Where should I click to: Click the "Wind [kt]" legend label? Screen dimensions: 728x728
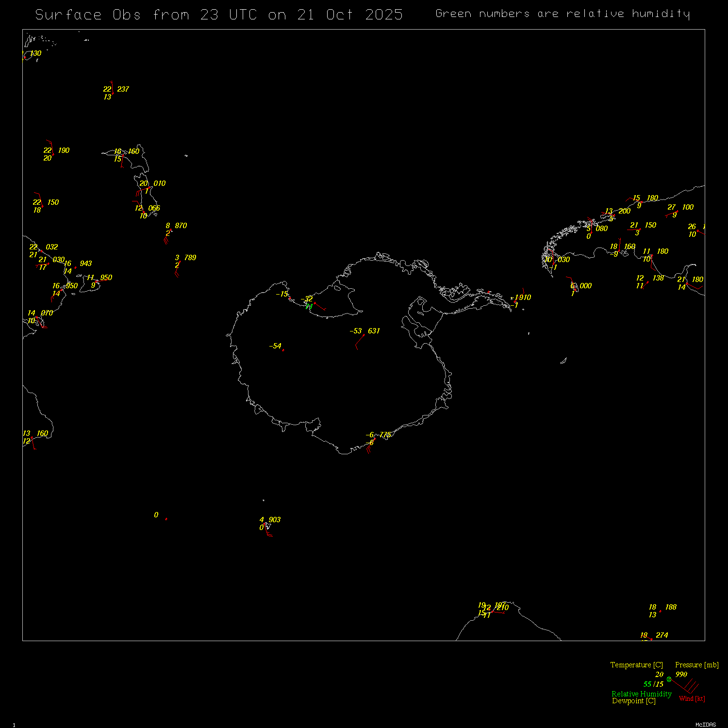692,699
